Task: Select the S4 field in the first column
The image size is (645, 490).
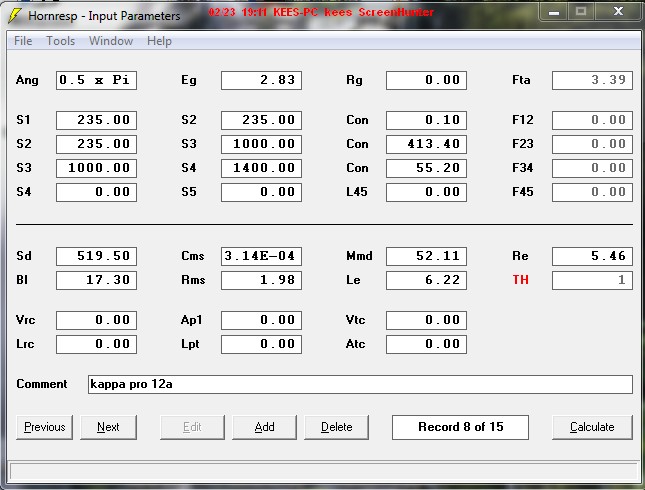Action: tap(96, 192)
